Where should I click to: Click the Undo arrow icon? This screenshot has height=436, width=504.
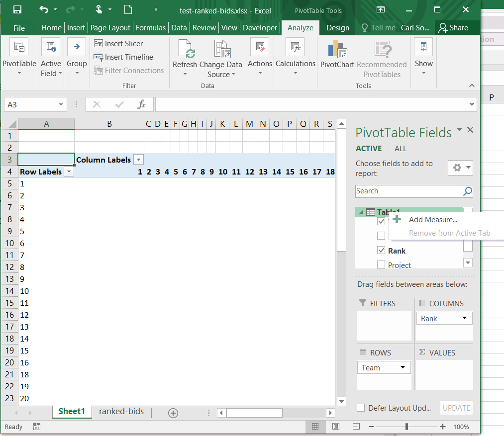[x=44, y=9]
